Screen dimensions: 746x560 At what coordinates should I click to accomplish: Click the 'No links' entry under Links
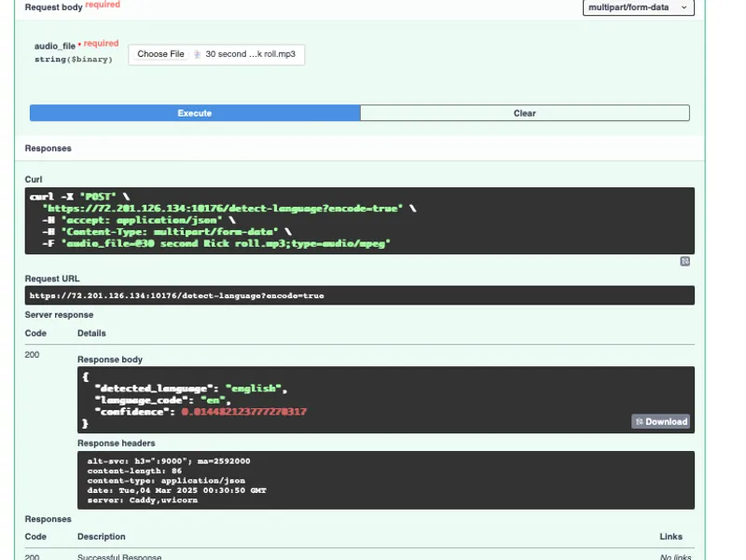pyautogui.click(x=675, y=556)
